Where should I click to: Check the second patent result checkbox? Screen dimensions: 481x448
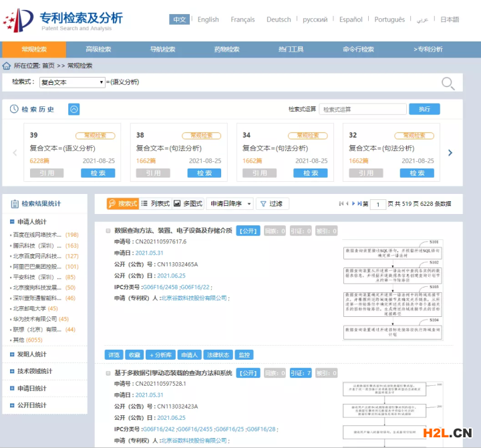pyautogui.click(x=108, y=373)
